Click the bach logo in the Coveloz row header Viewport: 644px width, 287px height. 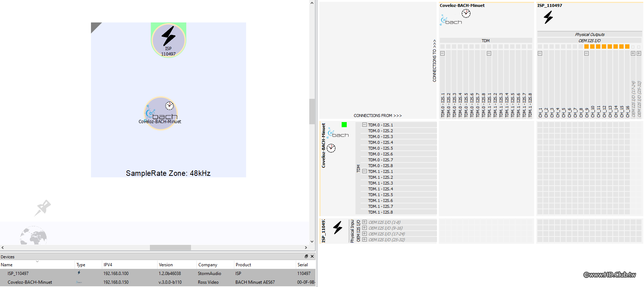(338, 133)
